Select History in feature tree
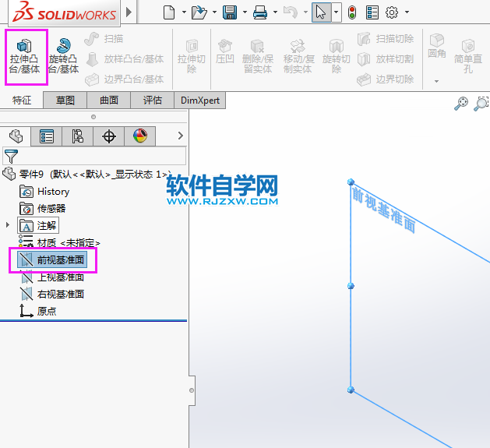The image size is (490, 448). click(x=44, y=192)
